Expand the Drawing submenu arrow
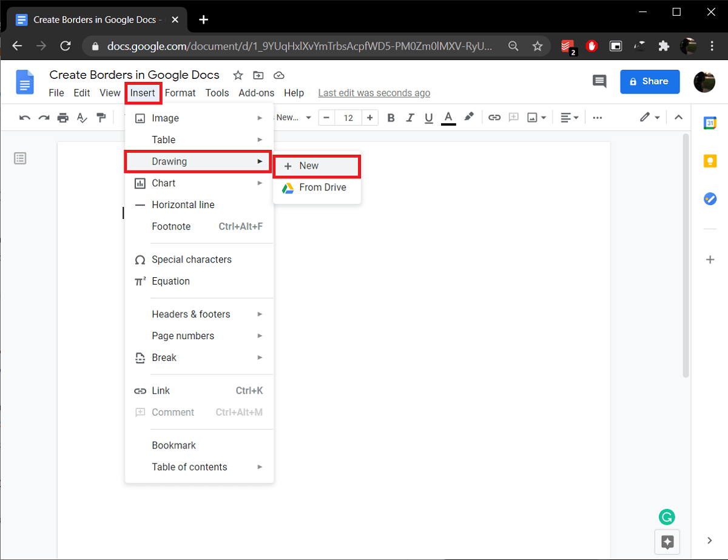The image size is (728, 560). 260,161
